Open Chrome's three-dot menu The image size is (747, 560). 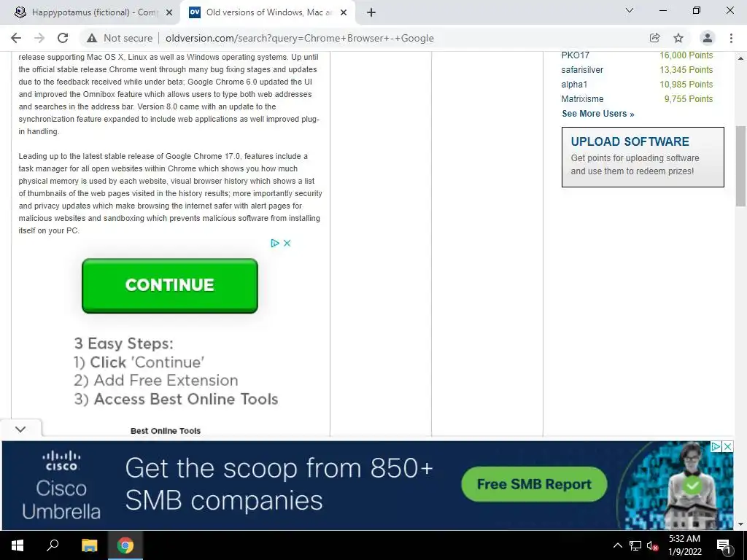(x=731, y=38)
